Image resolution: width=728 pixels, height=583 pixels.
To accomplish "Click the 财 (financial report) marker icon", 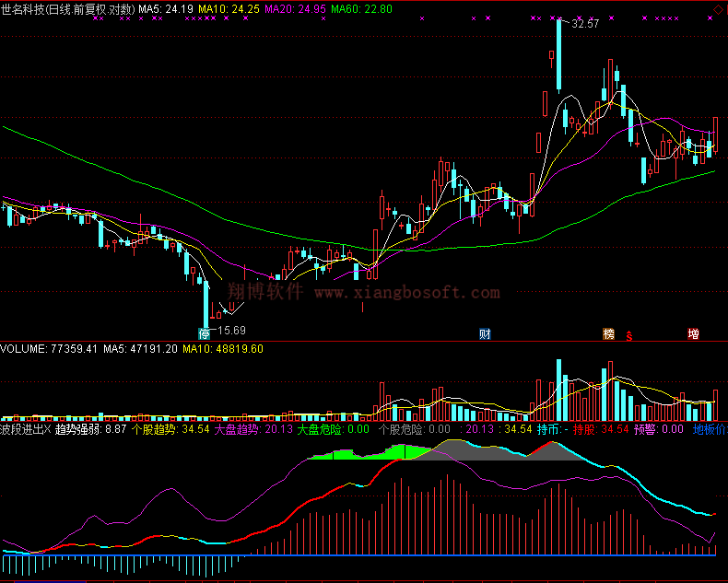I will (x=485, y=333).
